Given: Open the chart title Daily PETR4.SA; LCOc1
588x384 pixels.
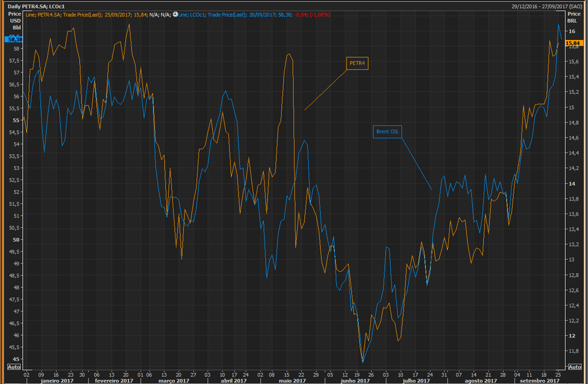Looking at the screenshot, I should click(x=36, y=6).
